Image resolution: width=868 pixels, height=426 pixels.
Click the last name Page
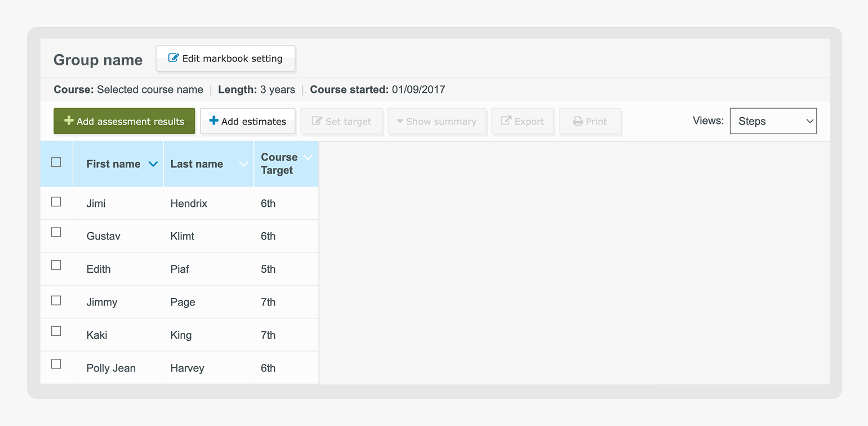(182, 302)
